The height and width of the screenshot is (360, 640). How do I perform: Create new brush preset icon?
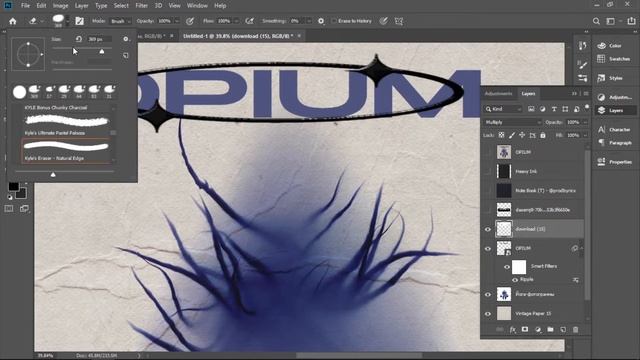pos(126,55)
